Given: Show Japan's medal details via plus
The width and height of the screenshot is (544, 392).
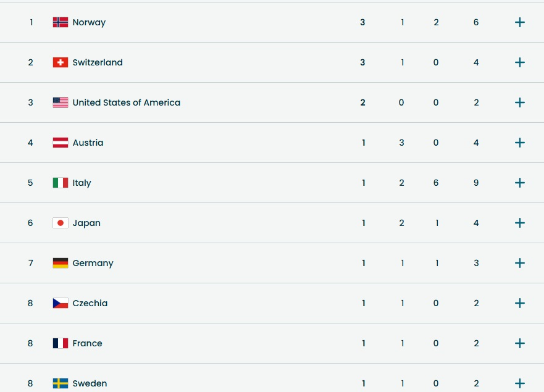Looking at the screenshot, I should pyautogui.click(x=520, y=223).
